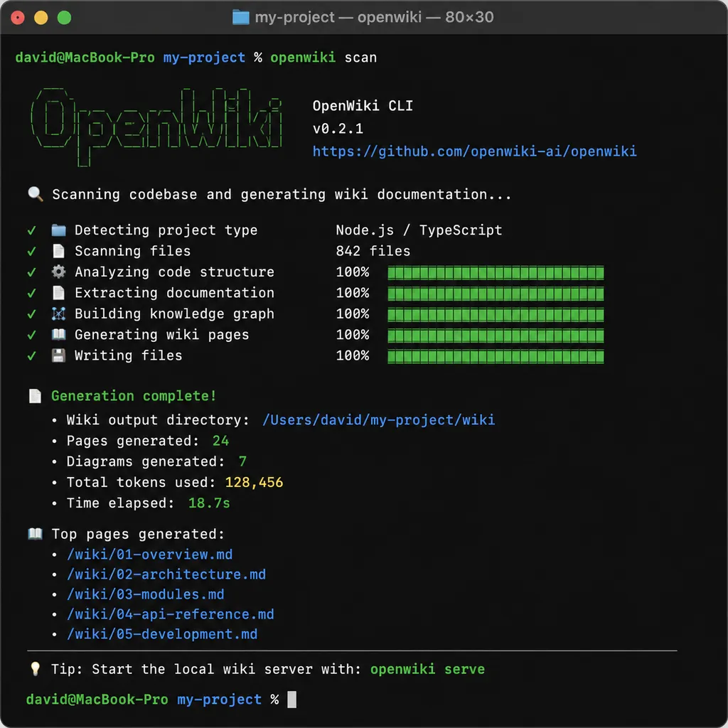Click the Extracting documentation progress bar
Screen dimensions: 728x728
coord(496,294)
